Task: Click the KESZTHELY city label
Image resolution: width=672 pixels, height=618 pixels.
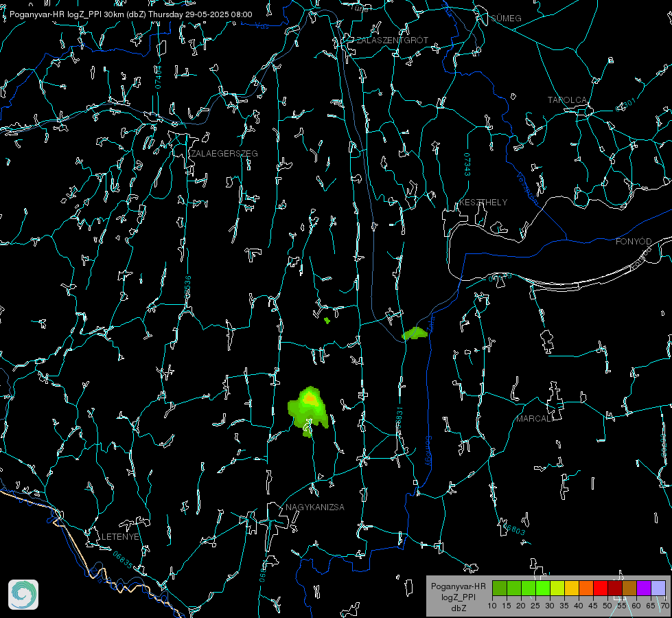Action: (x=483, y=202)
